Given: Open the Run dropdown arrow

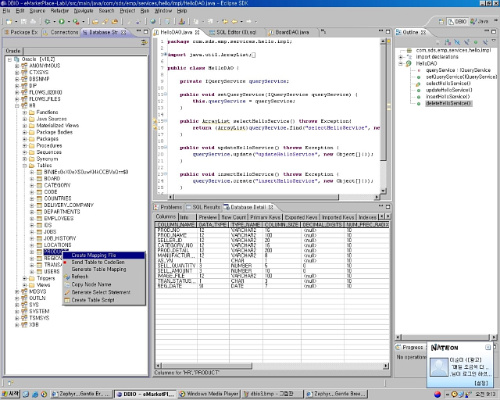Looking at the screenshot, I should [69, 22].
